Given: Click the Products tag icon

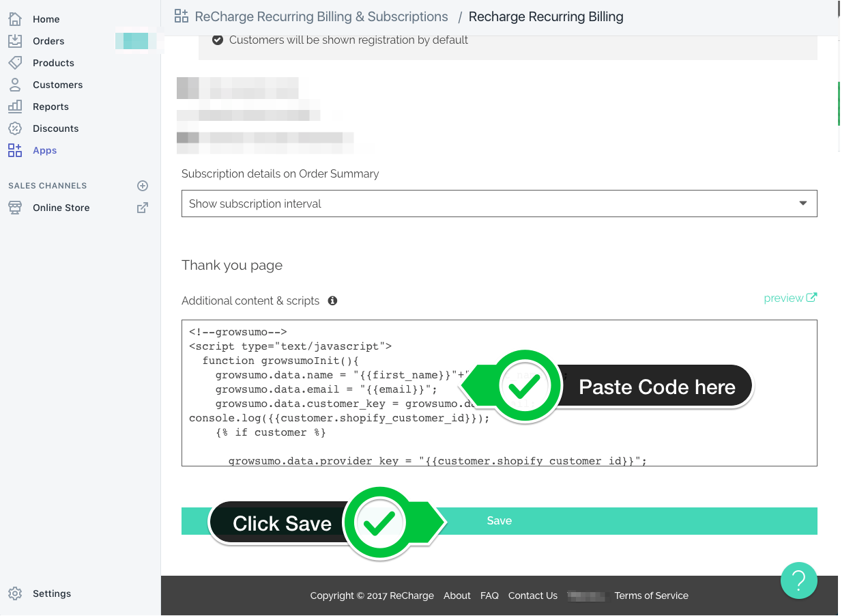Looking at the screenshot, I should (15, 63).
